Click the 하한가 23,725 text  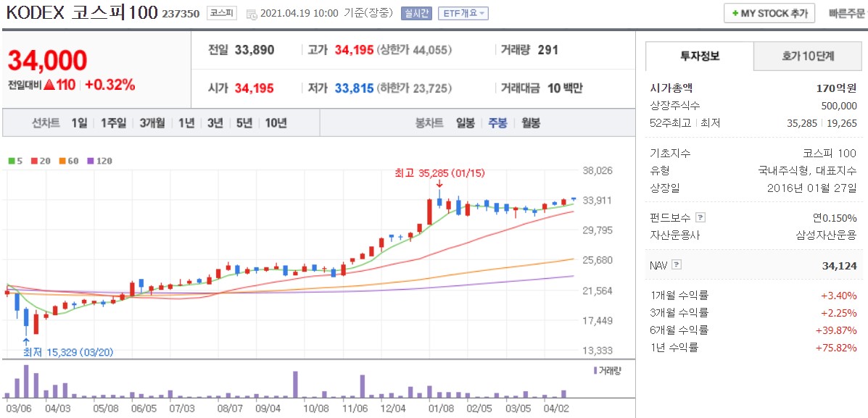click(414, 88)
